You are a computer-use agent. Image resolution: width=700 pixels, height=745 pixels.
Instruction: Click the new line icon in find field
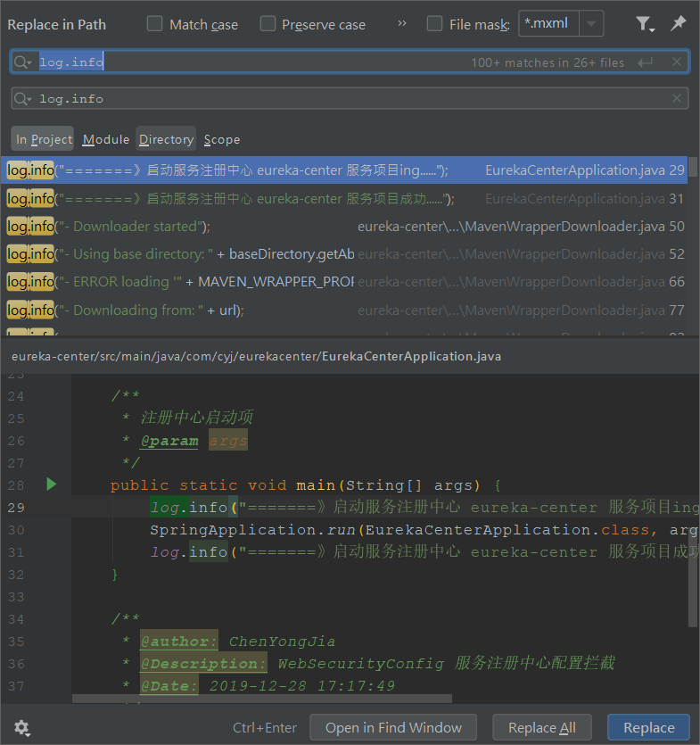(646, 62)
